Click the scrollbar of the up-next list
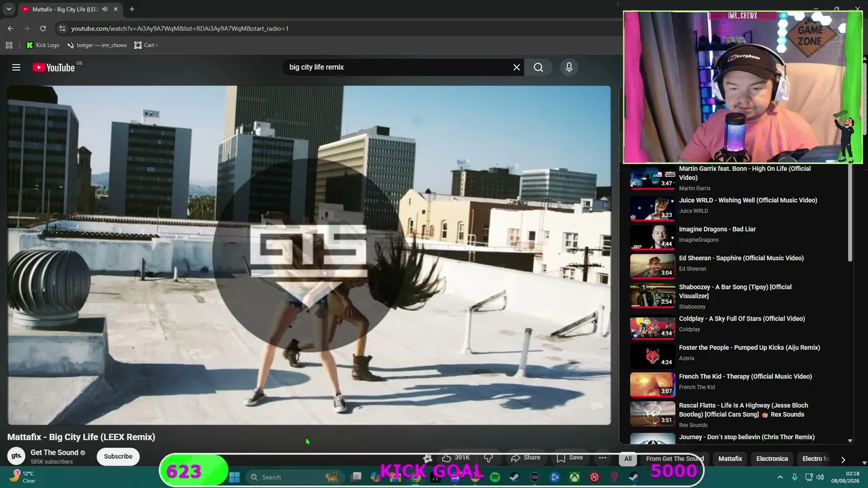Screen dimensions: 868x488 850,213
